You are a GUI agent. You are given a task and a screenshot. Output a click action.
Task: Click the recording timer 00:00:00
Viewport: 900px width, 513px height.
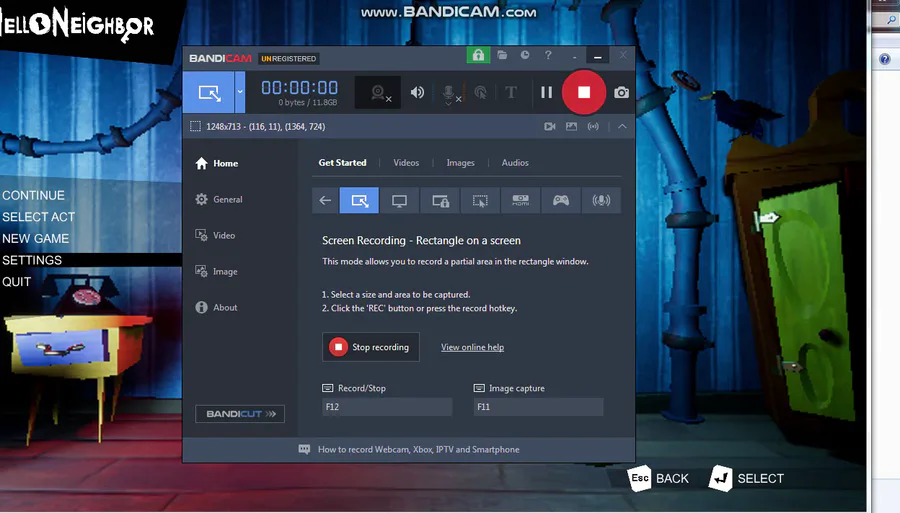pos(300,88)
